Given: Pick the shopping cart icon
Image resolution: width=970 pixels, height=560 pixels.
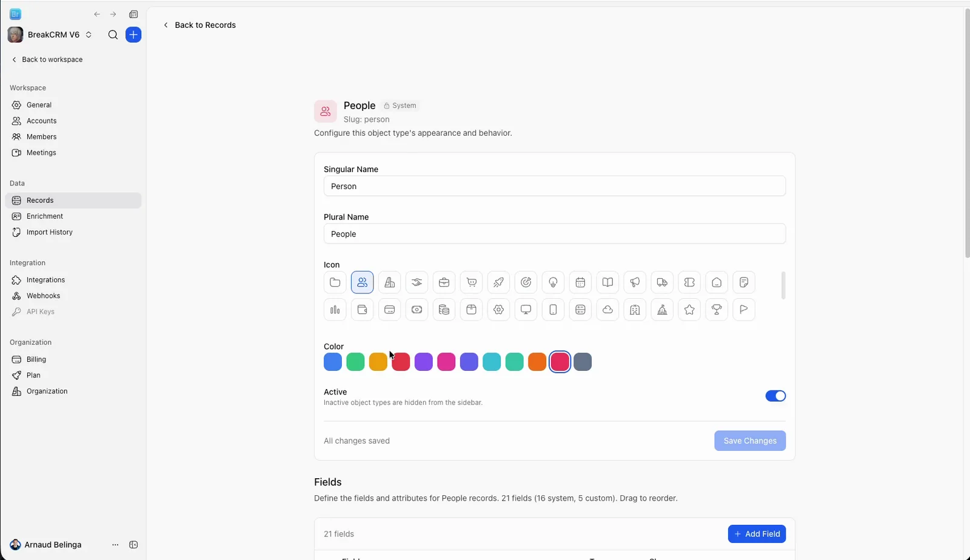Looking at the screenshot, I should 471,282.
